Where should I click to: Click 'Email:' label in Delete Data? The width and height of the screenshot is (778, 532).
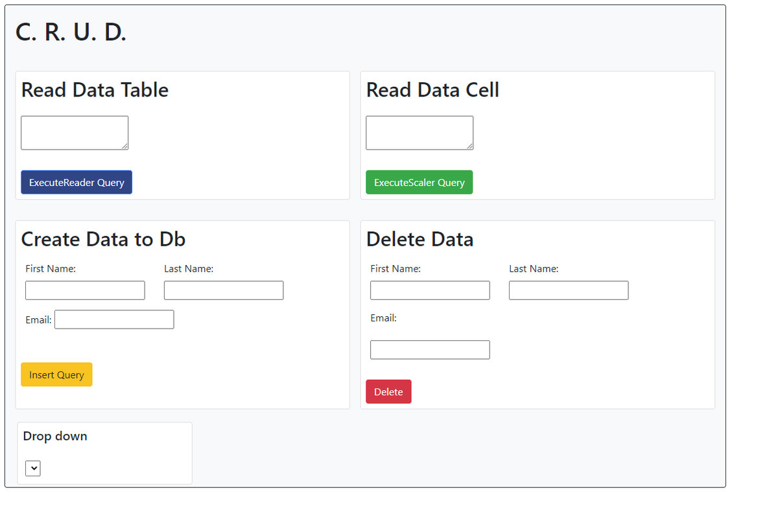[383, 318]
